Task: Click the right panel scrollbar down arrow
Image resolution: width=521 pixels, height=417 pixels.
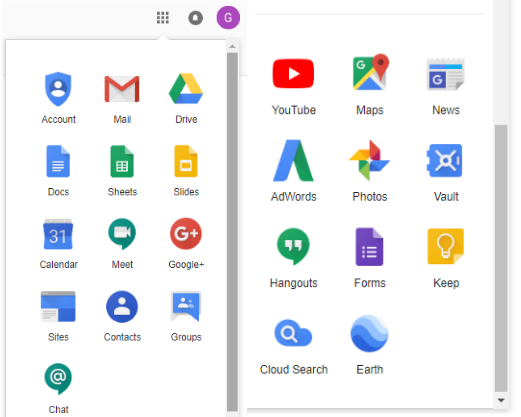Action: click(x=501, y=400)
